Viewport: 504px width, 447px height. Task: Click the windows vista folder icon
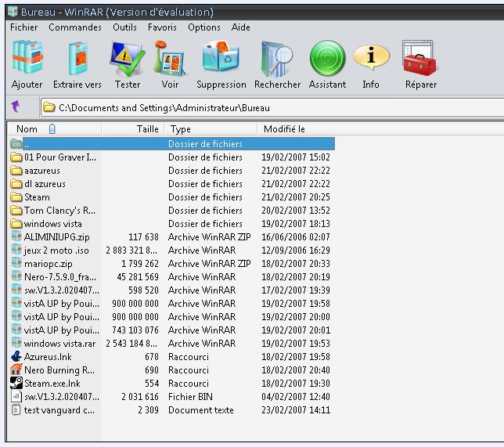click(x=16, y=224)
